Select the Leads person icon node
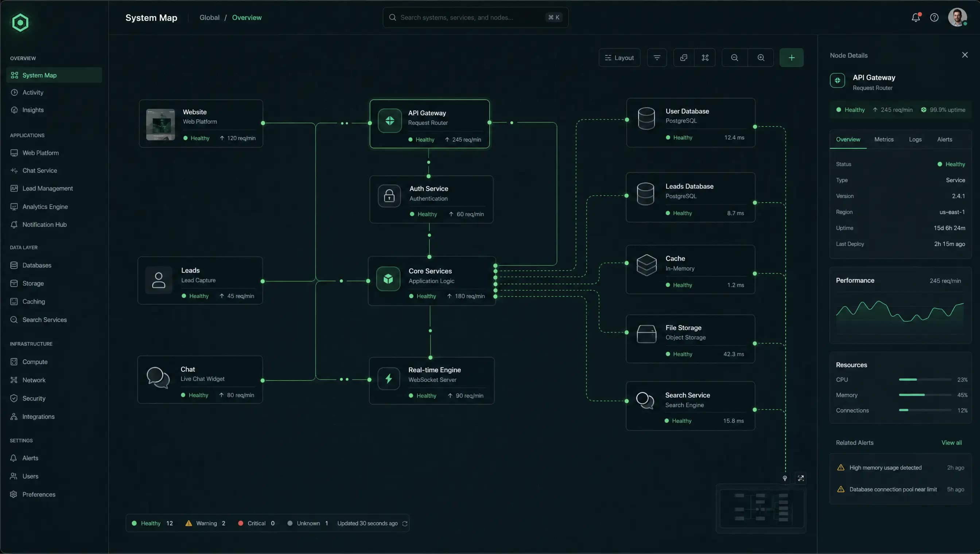 tap(159, 280)
